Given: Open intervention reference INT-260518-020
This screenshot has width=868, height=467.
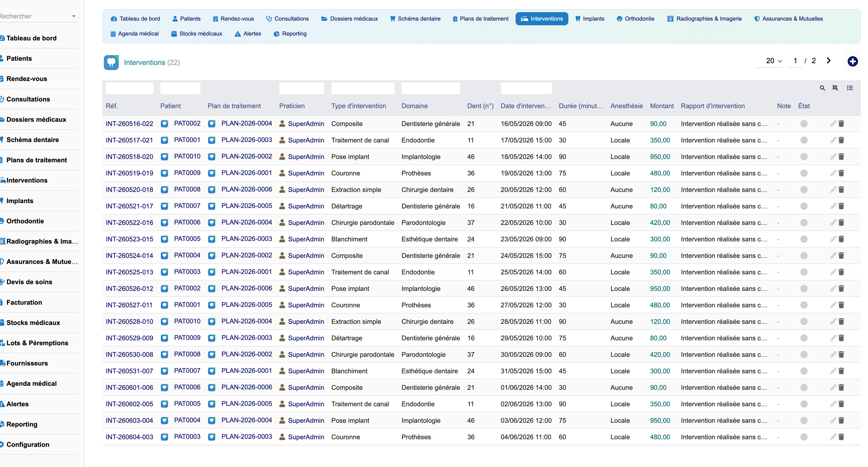Looking at the screenshot, I should pos(129,157).
